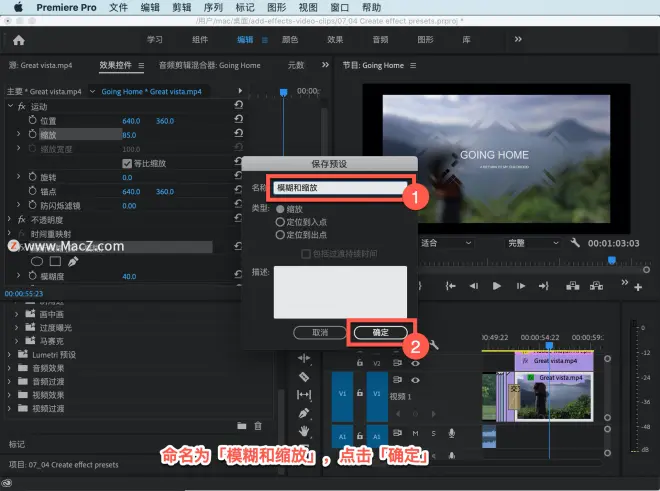The image size is (660, 491).
Task: Enable voice-over record on track A1
Action: point(452,433)
